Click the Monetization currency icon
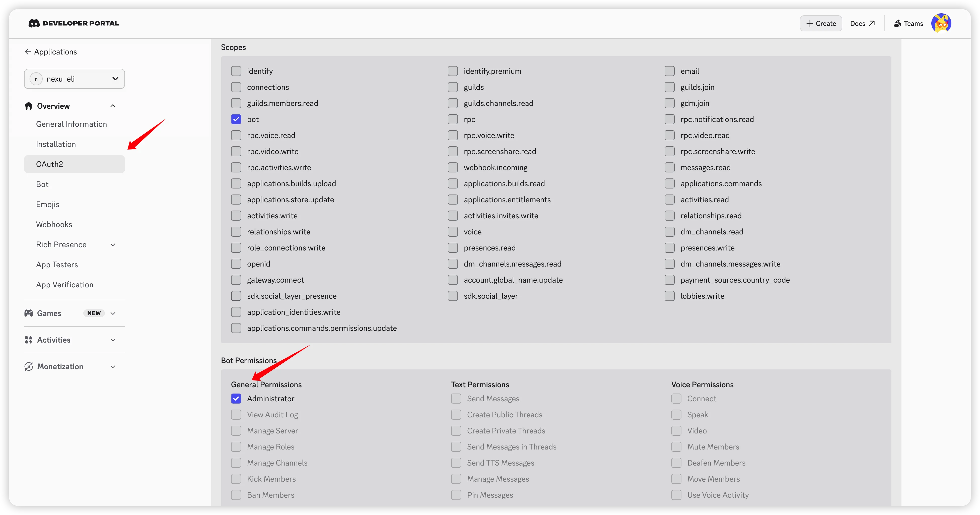The height and width of the screenshot is (515, 980). tap(29, 366)
